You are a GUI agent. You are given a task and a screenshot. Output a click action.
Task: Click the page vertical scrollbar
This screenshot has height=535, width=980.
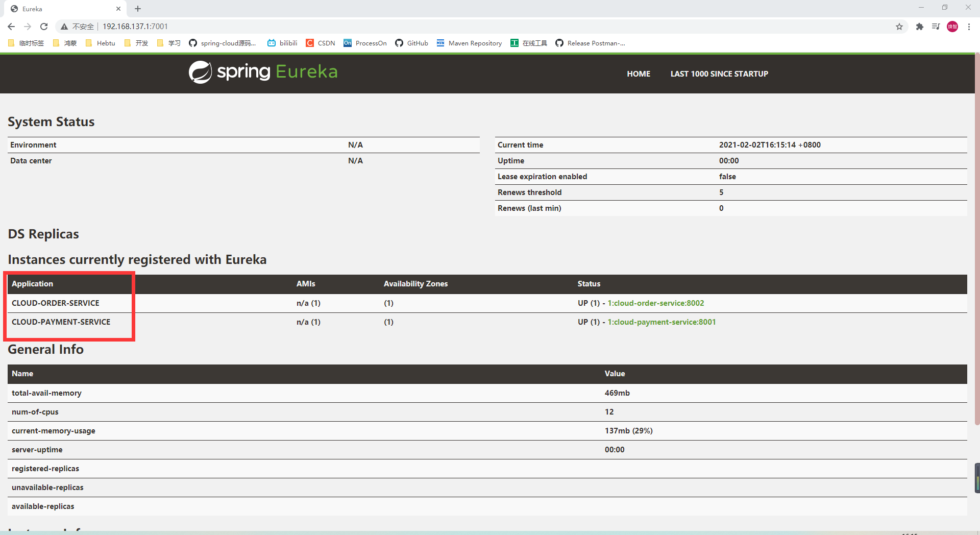point(977,240)
